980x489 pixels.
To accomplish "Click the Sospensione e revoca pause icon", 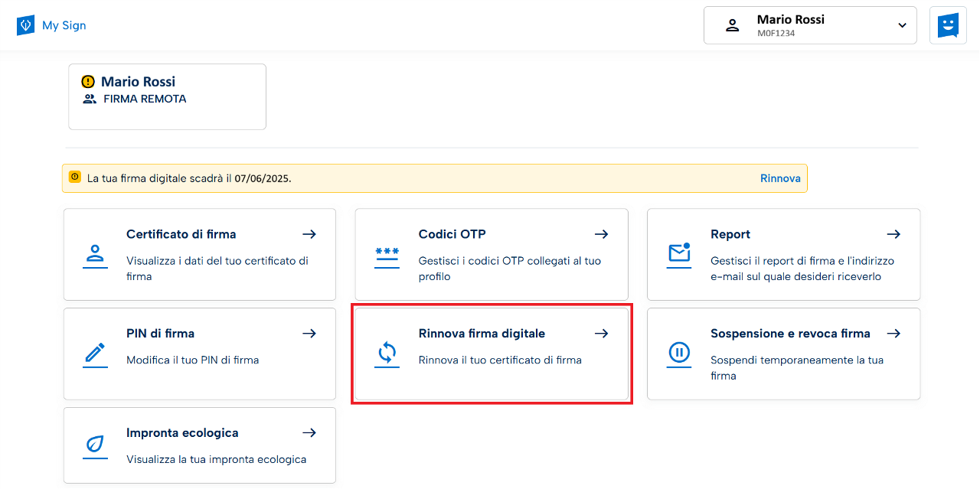I will tap(679, 353).
